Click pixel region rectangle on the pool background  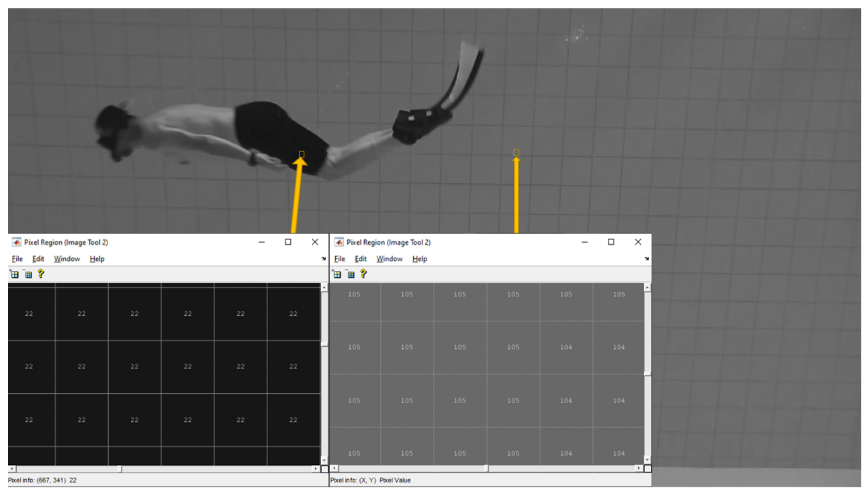516,152
